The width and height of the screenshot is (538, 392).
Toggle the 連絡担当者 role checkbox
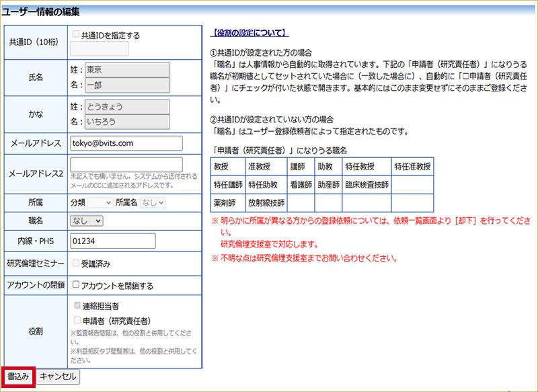(77, 305)
